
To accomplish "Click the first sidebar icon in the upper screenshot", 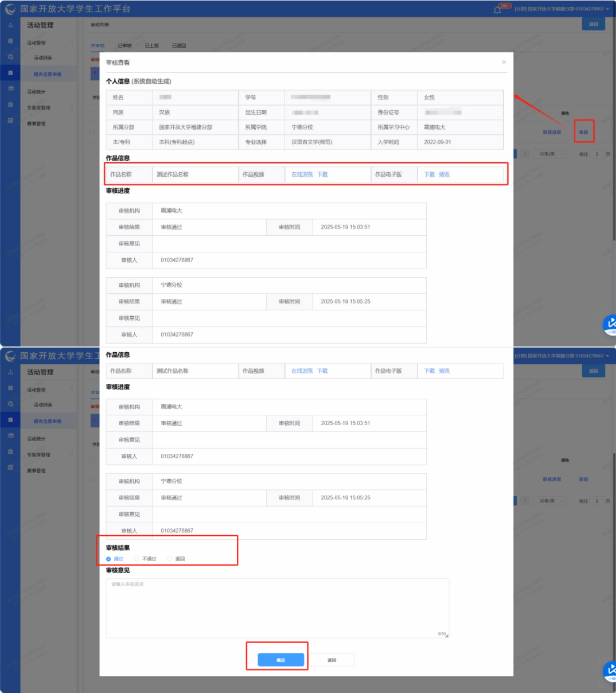I will pyautogui.click(x=10, y=25).
